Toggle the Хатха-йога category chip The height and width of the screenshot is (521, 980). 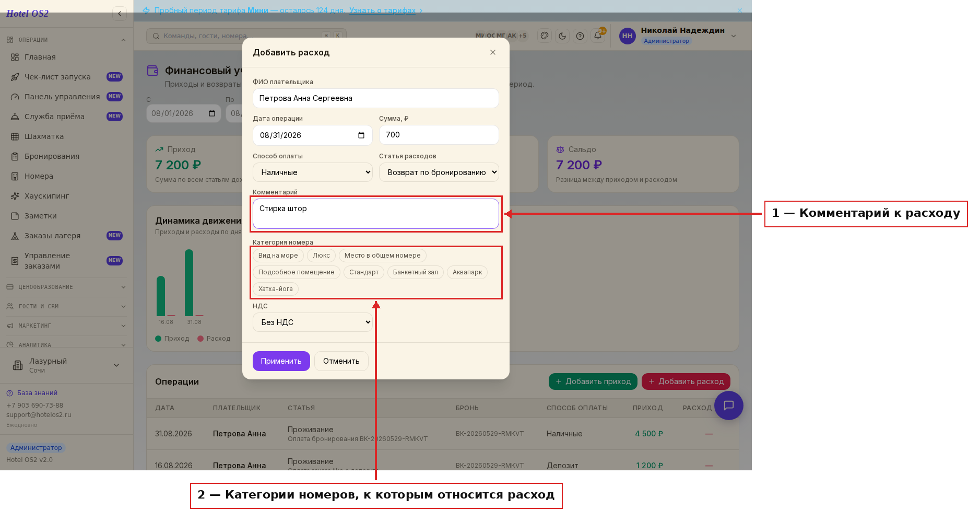276,289
